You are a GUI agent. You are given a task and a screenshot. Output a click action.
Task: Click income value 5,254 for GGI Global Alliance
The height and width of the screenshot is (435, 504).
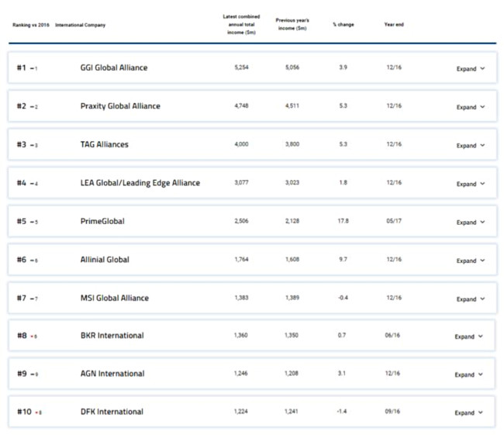pos(241,67)
